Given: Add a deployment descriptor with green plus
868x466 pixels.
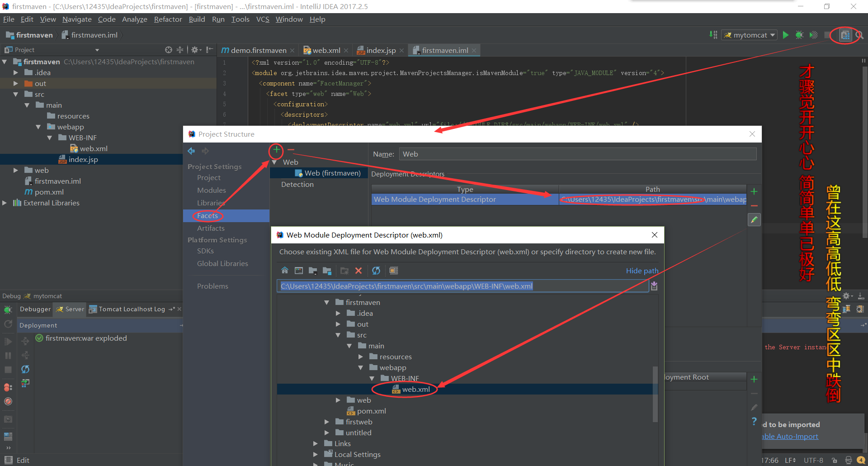Looking at the screenshot, I should tap(754, 191).
